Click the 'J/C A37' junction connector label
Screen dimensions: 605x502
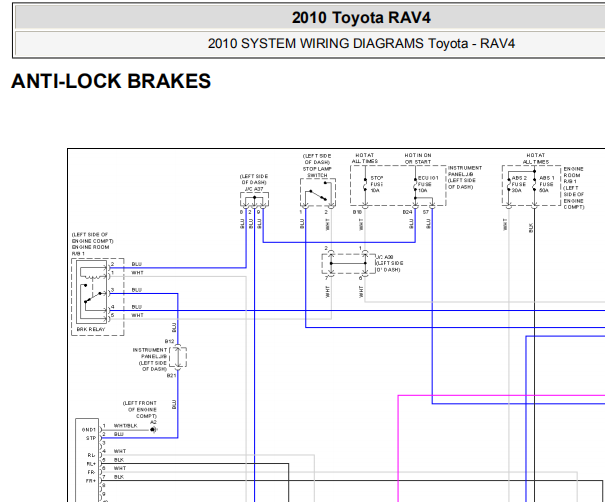tap(254, 189)
